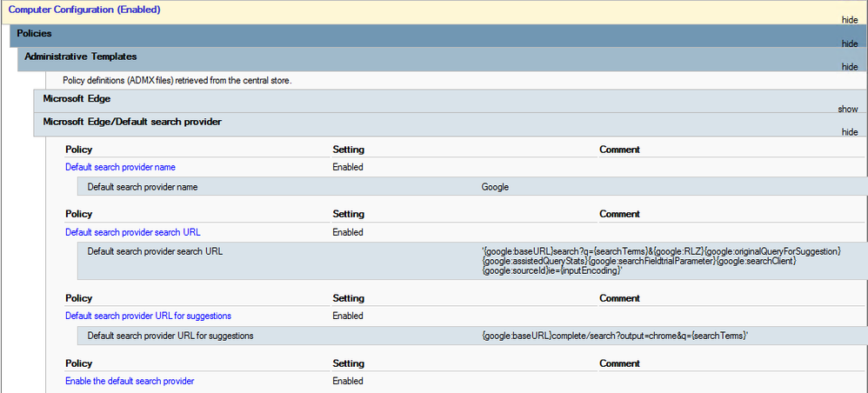
Task: Click the Google provider name value
Action: [495, 186]
